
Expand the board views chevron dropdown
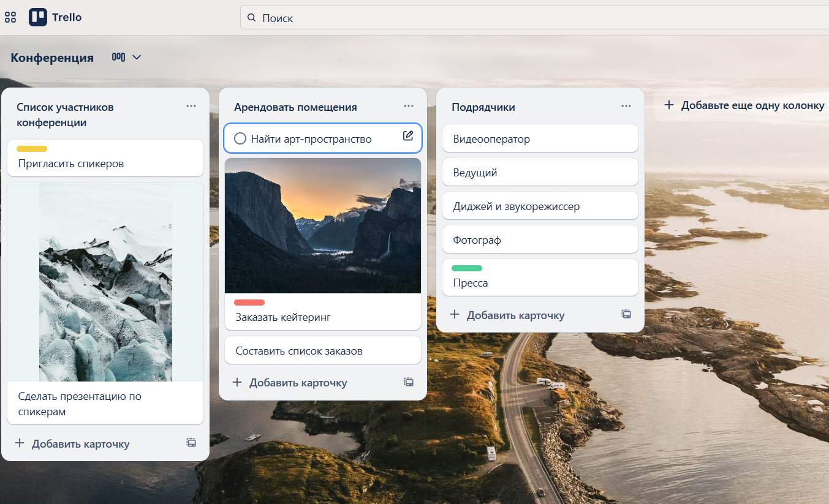point(137,57)
